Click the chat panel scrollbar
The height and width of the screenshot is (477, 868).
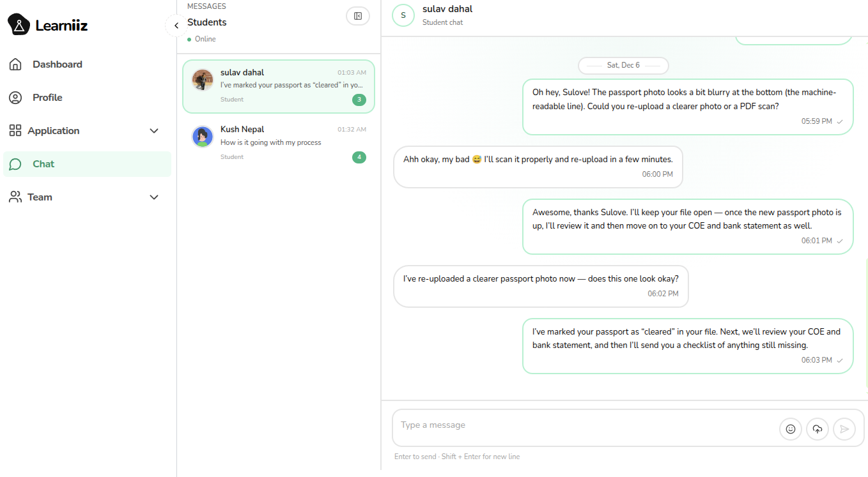[866, 319]
